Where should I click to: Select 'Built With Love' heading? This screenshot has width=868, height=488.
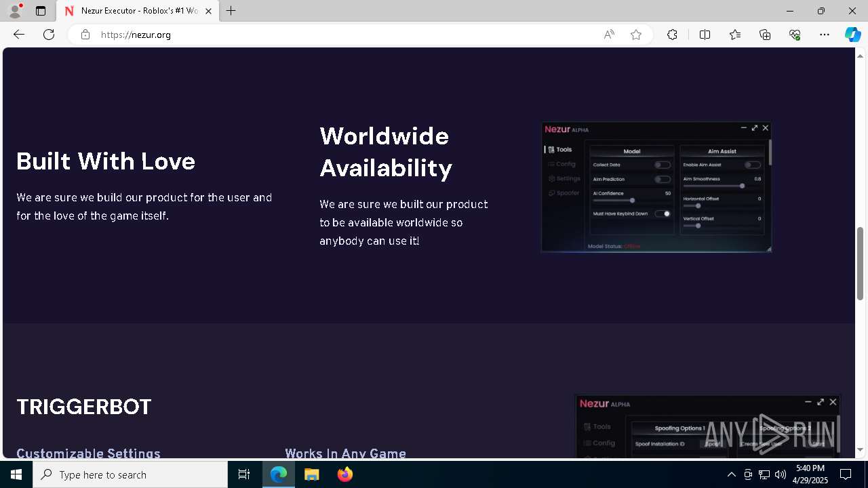pos(106,161)
